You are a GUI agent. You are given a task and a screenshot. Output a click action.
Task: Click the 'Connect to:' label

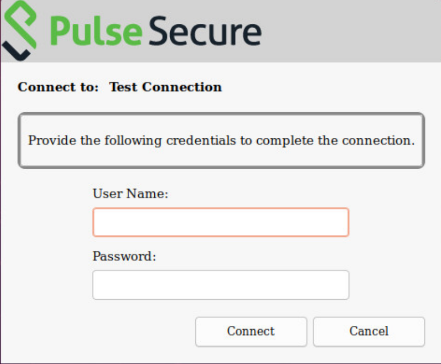click(58, 87)
